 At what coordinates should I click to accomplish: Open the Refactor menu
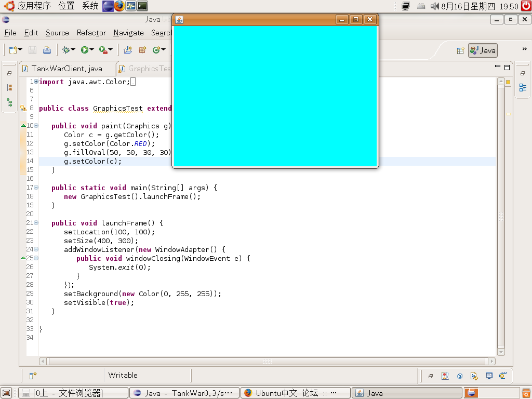tap(91, 33)
